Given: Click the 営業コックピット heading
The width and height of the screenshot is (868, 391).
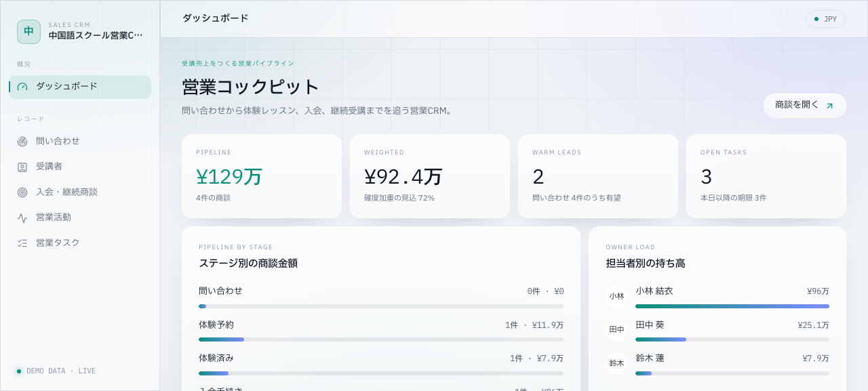Looking at the screenshot, I should tap(251, 87).
